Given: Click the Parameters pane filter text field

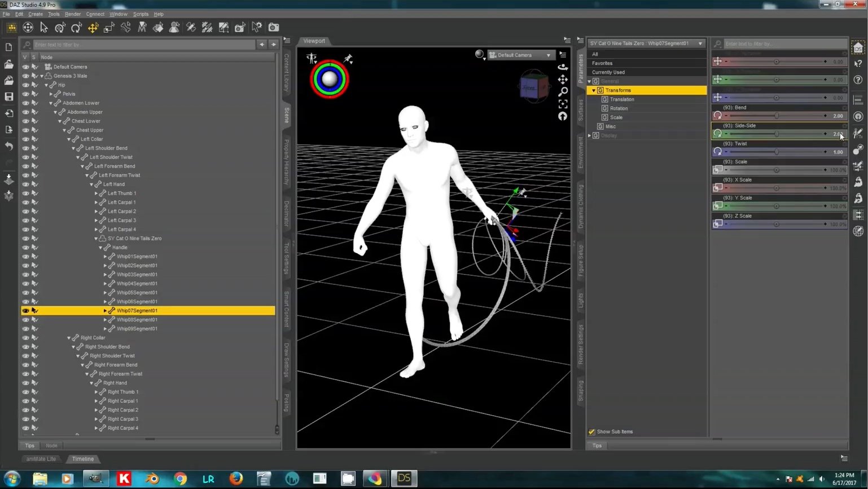Looking at the screenshot, I should (x=784, y=43).
